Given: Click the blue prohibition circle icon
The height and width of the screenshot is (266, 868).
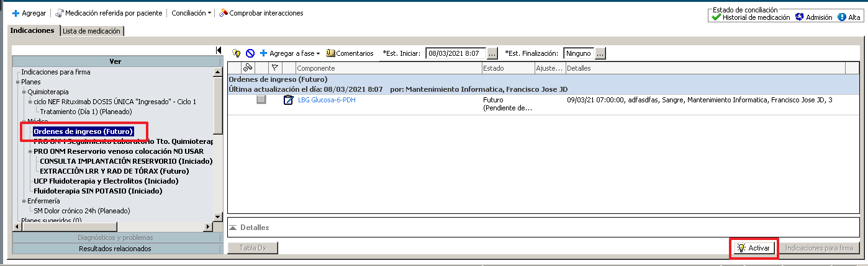Looking at the screenshot, I should (250, 53).
